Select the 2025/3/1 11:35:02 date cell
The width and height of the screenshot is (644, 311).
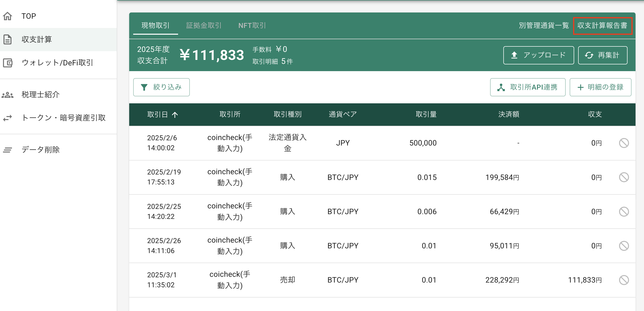click(x=162, y=280)
